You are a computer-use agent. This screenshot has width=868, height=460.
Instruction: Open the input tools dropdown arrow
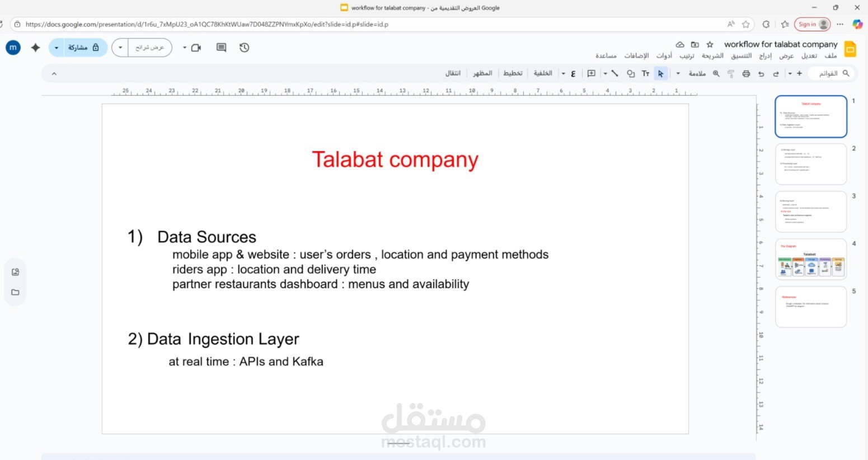coord(564,73)
